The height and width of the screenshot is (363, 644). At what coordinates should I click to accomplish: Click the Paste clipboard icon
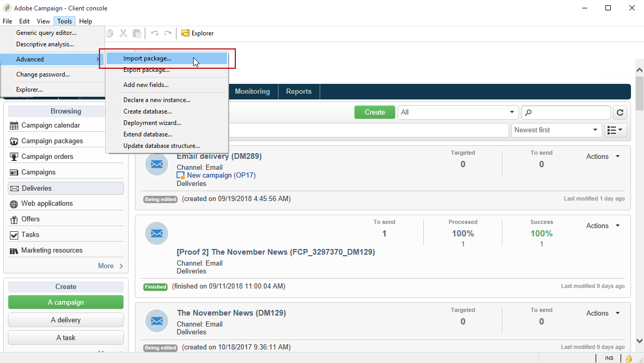click(136, 33)
